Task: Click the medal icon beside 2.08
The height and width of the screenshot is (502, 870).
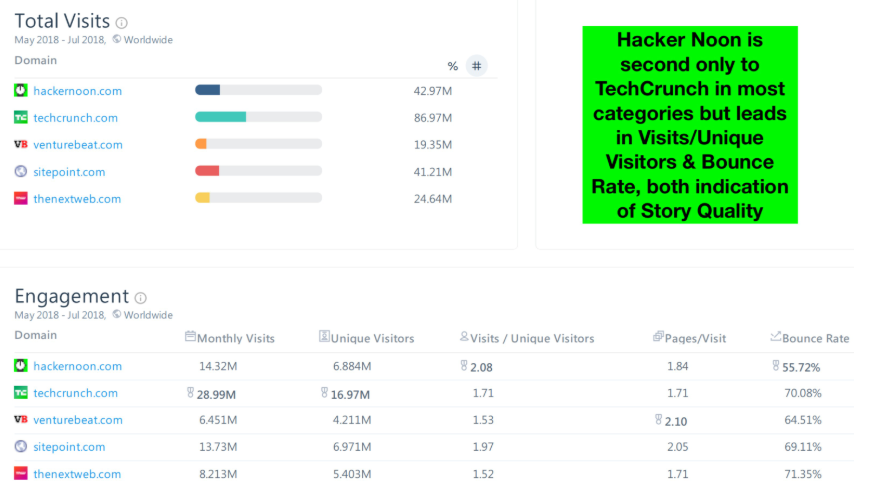Action: (464, 366)
